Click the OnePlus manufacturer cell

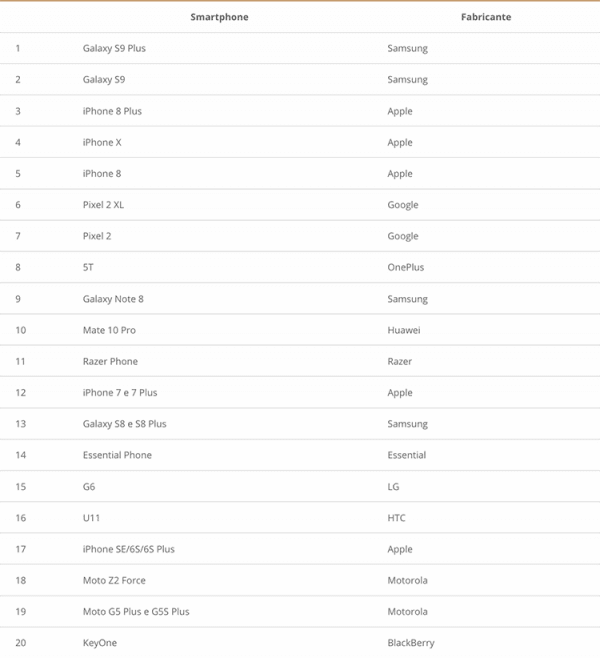406,267
